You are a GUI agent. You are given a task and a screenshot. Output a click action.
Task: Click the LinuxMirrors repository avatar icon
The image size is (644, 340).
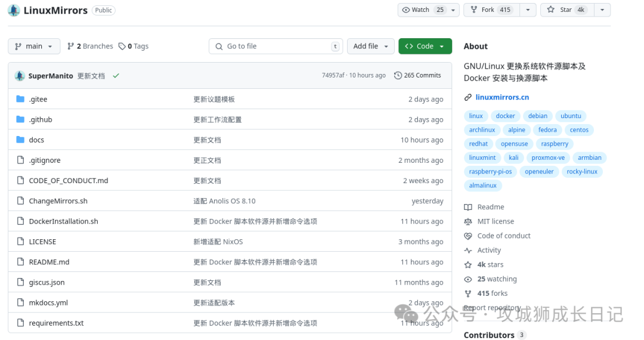pos(14,10)
